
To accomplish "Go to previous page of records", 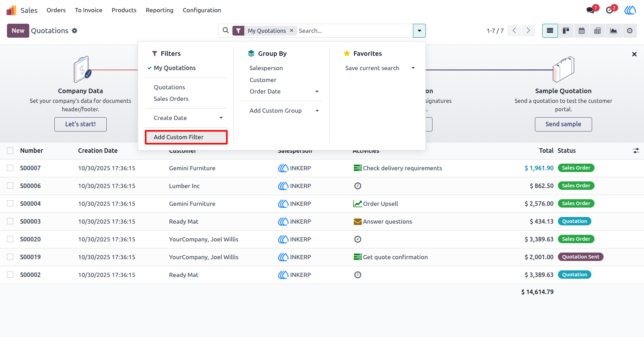I will click(x=514, y=31).
